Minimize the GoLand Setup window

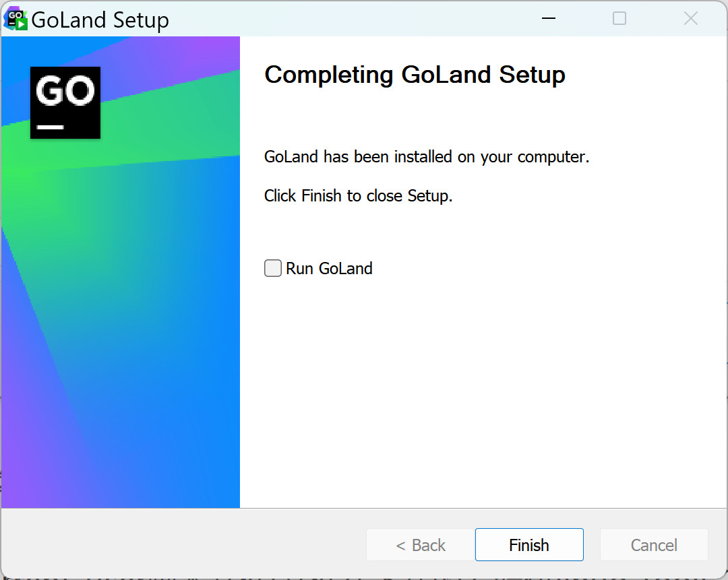549,19
